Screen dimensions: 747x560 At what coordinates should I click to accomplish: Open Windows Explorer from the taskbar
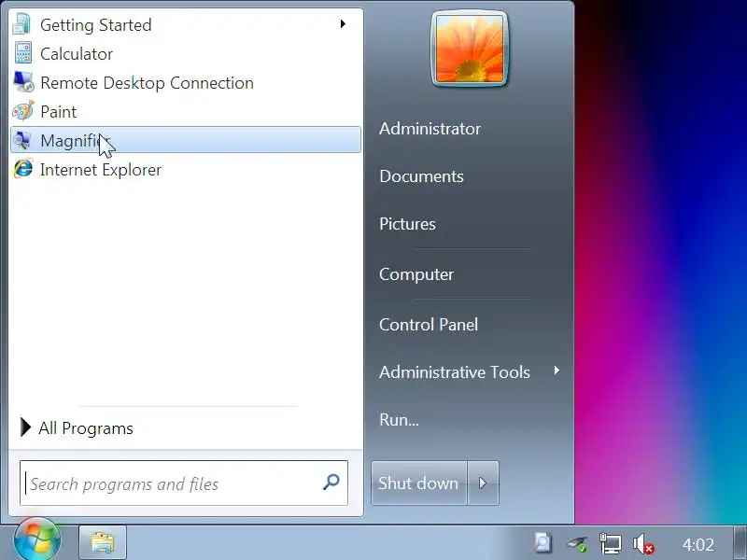point(103,543)
